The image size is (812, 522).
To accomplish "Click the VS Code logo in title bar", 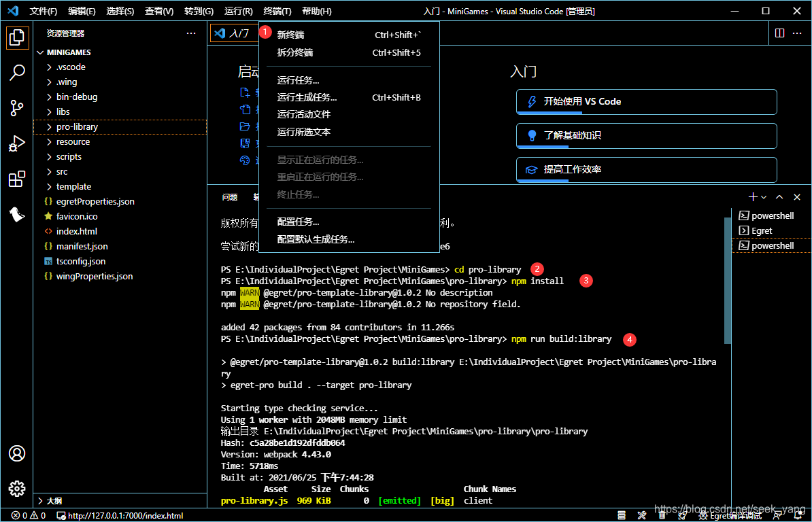I will (13, 11).
